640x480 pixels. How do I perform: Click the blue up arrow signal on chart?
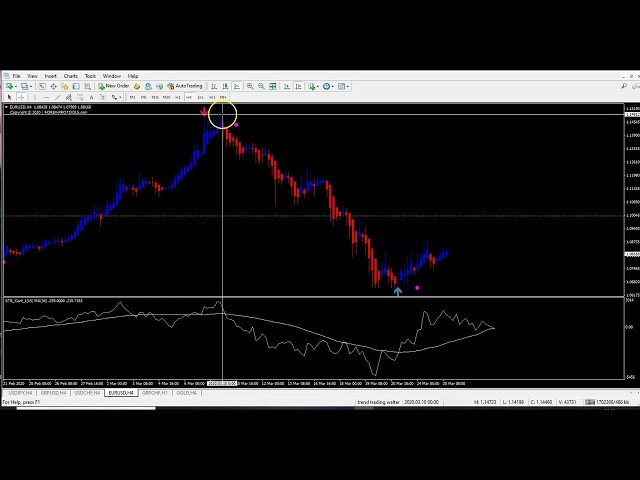pyautogui.click(x=398, y=291)
